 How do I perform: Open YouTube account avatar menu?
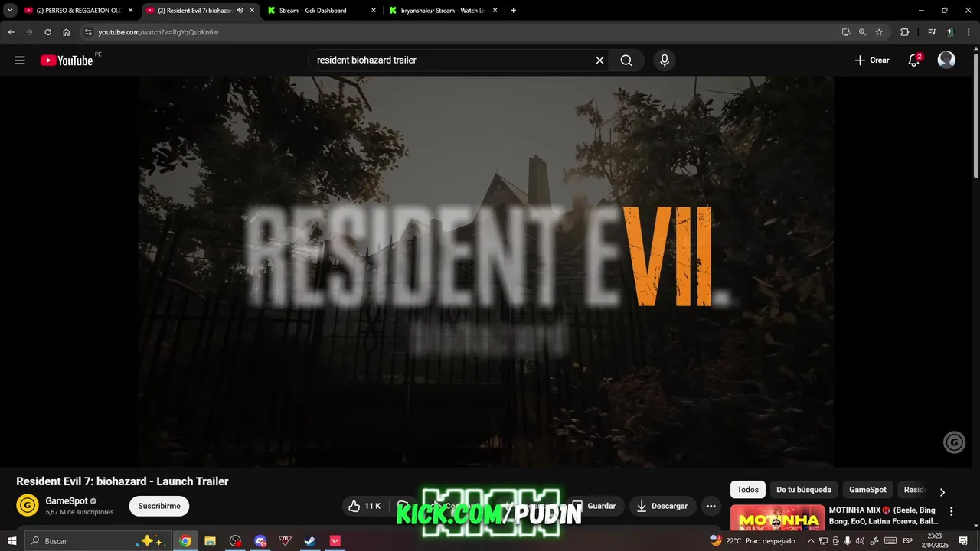coord(946,60)
